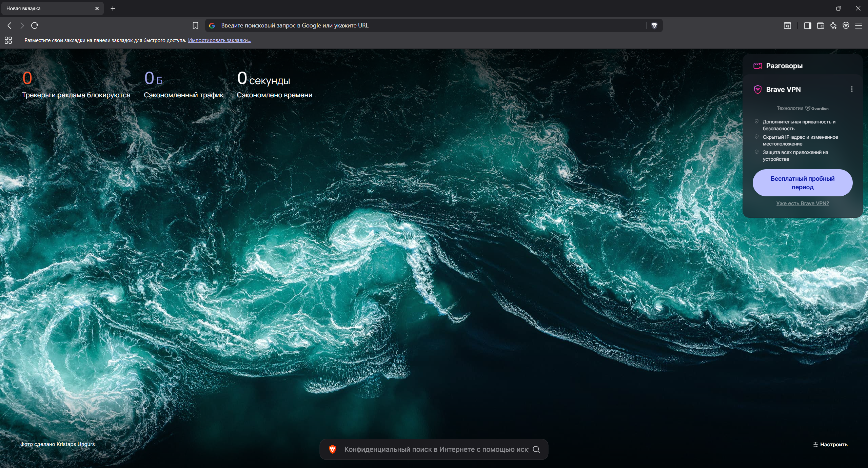Viewport: 868px width, 468px height.
Task: Open the tab search icon
Action: coord(787,25)
